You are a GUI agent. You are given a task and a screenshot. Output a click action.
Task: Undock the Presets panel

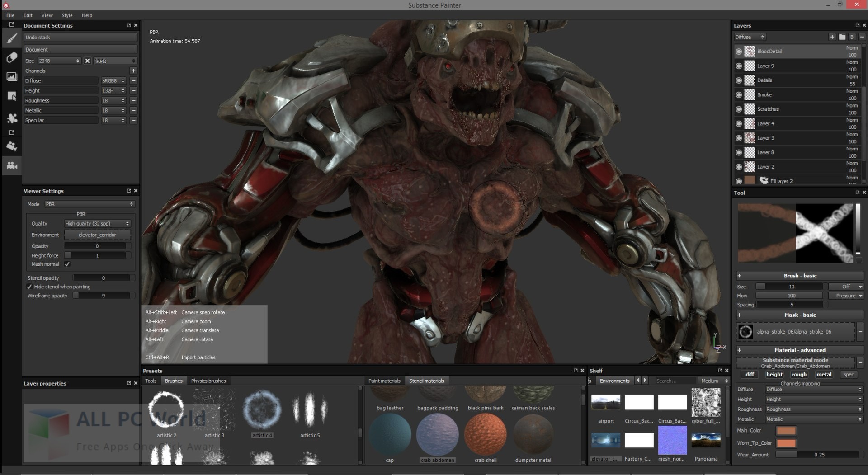click(576, 371)
